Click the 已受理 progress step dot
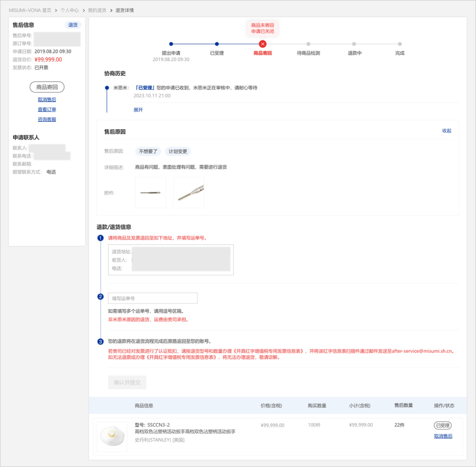This screenshot has width=476, height=467. (x=216, y=44)
